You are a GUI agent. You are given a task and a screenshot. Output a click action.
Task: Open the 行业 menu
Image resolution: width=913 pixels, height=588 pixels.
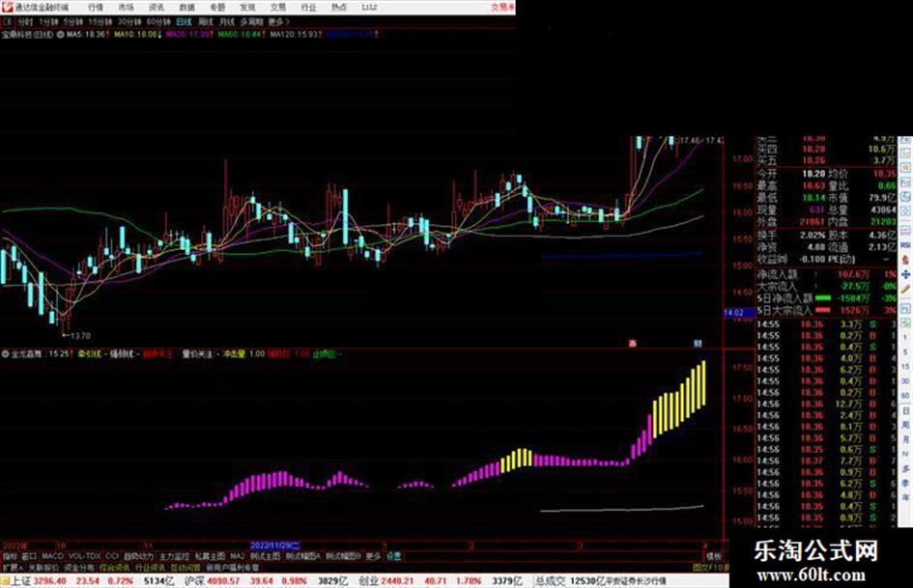[x=308, y=8]
